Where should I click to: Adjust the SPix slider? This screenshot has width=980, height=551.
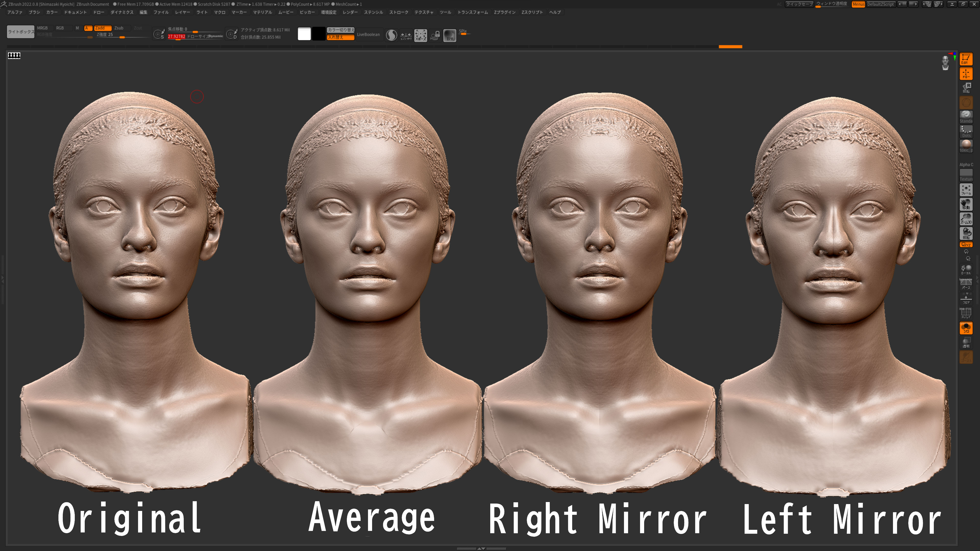point(464,32)
